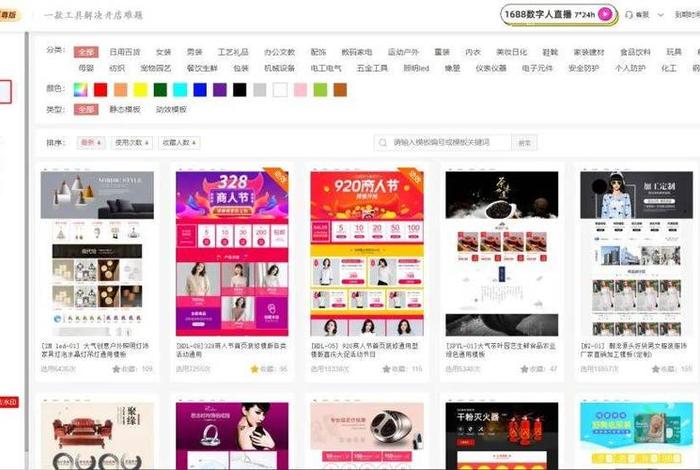Choose the 童装 category
Image resolution: width=700 pixels, height=470 pixels.
(442, 52)
